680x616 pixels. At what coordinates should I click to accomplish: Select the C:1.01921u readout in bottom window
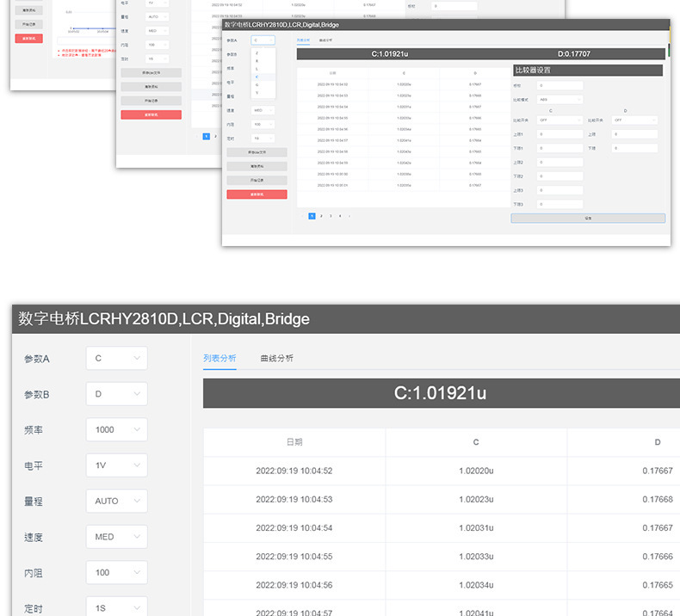[x=440, y=393]
